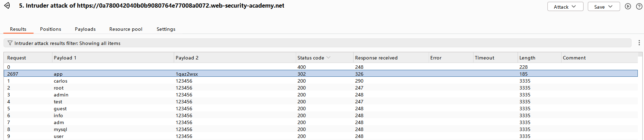Viewport: 644px width, 140px height.
Task: Select the row with payload mysql
Action: tap(60, 129)
